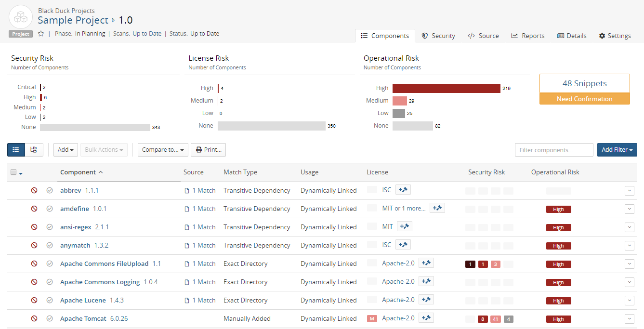644x329 pixels.
Task: Select the list view icon button
Action: [x=16, y=150]
